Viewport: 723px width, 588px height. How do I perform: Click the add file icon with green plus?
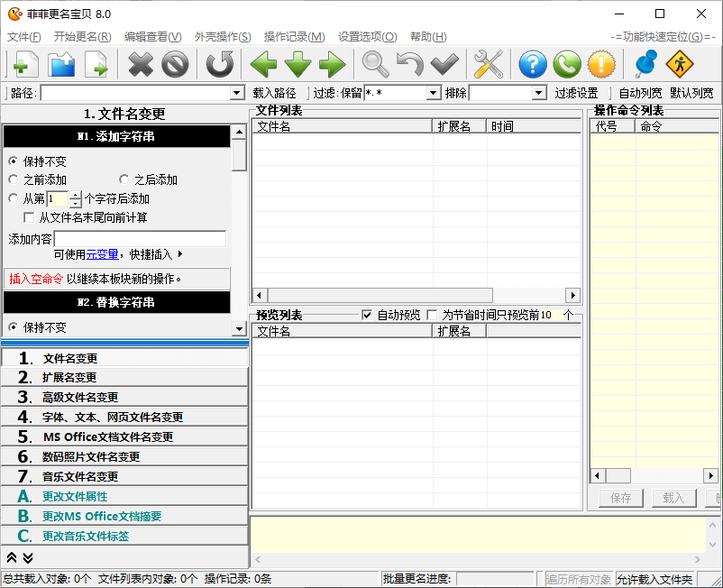click(x=25, y=65)
